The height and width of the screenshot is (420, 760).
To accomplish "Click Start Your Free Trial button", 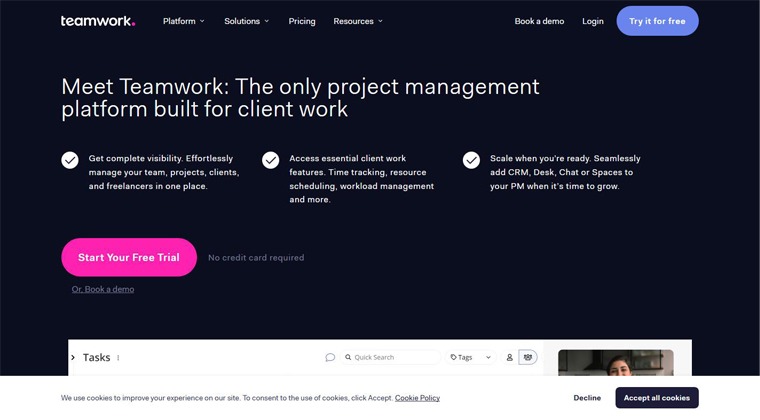I will (x=129, y=257).
